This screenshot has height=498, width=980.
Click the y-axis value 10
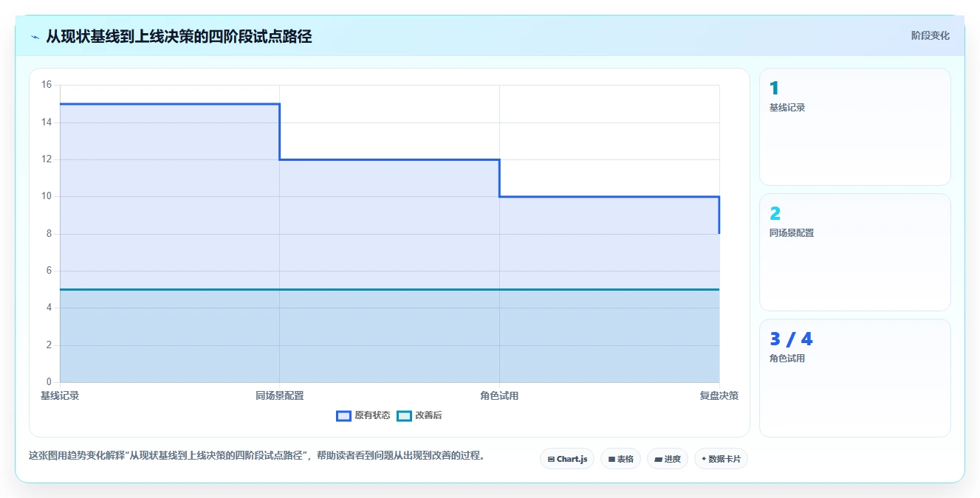pos(46,196)
